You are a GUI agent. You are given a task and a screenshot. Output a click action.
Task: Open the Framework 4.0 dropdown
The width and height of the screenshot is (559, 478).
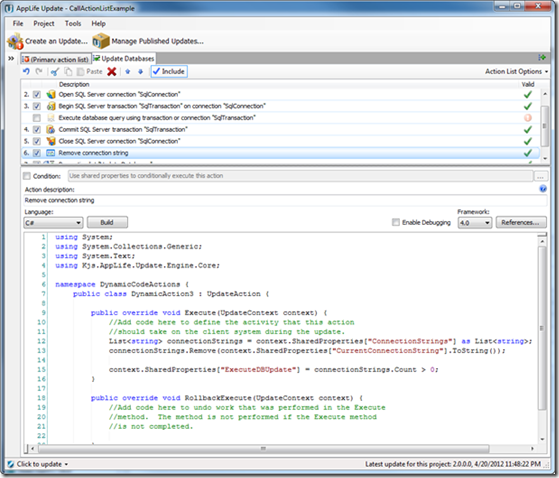pos(475,223)
